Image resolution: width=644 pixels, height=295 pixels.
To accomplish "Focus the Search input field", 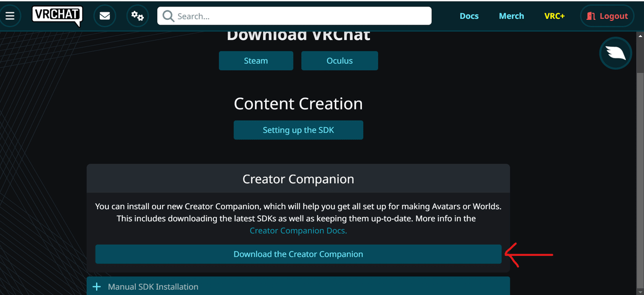I will pos(295,16).
